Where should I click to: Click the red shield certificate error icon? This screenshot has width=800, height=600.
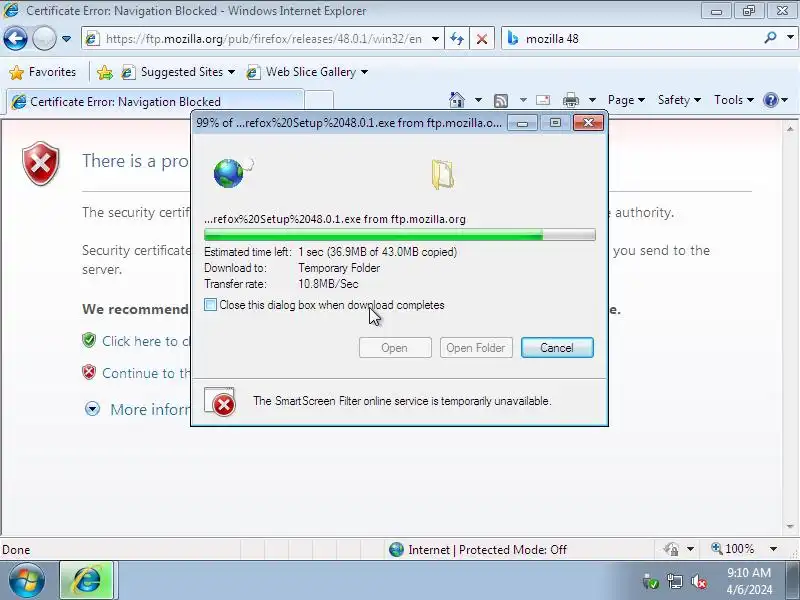tap(41, 163)
